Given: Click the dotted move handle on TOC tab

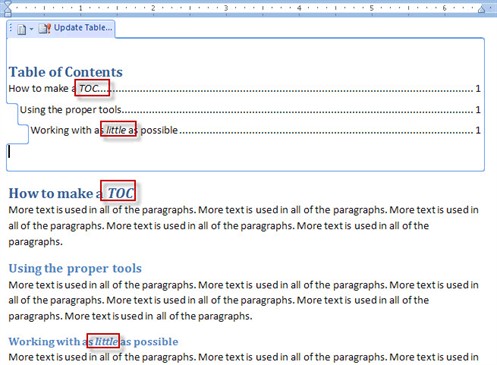Looking at the screenshot, I should [x=11, y=28].
